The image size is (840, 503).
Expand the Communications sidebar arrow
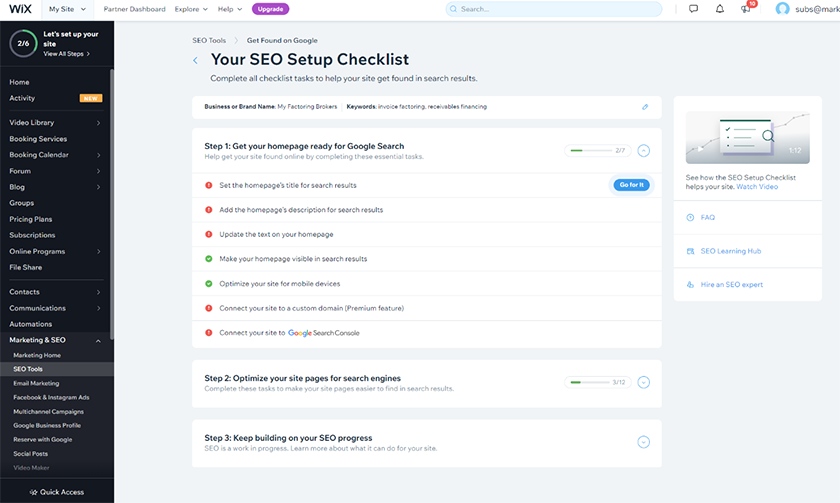99,309
